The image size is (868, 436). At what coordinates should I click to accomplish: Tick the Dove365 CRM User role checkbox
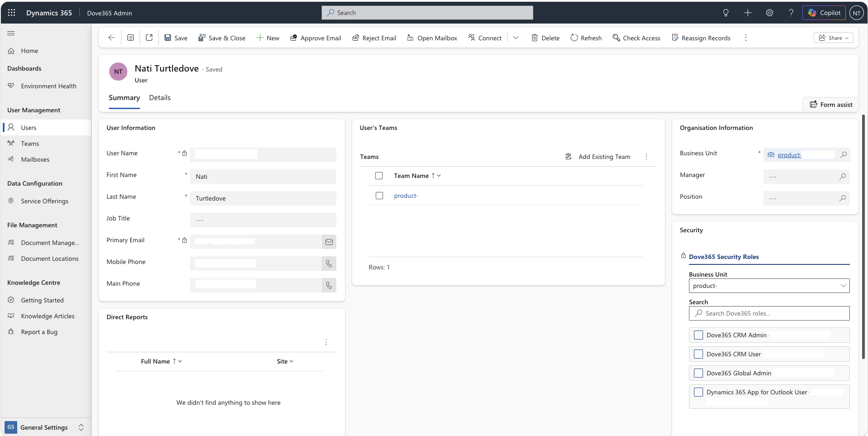[698, 354]
